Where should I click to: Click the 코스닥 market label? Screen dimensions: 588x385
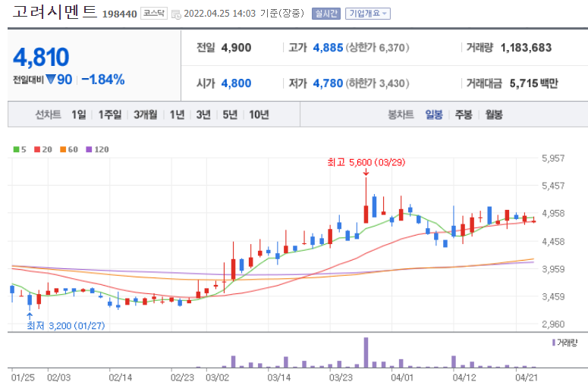(x=154, y=14)
